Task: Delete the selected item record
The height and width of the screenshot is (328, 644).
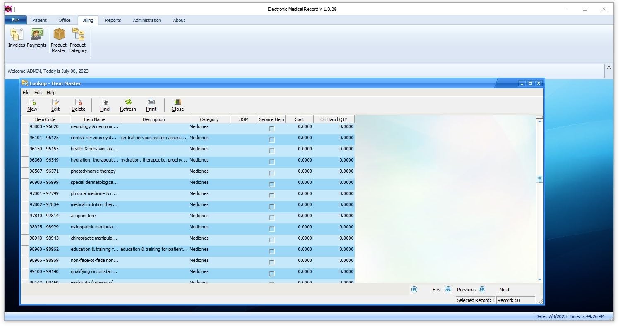Action: pyautogui.click(x=78, y=105)
